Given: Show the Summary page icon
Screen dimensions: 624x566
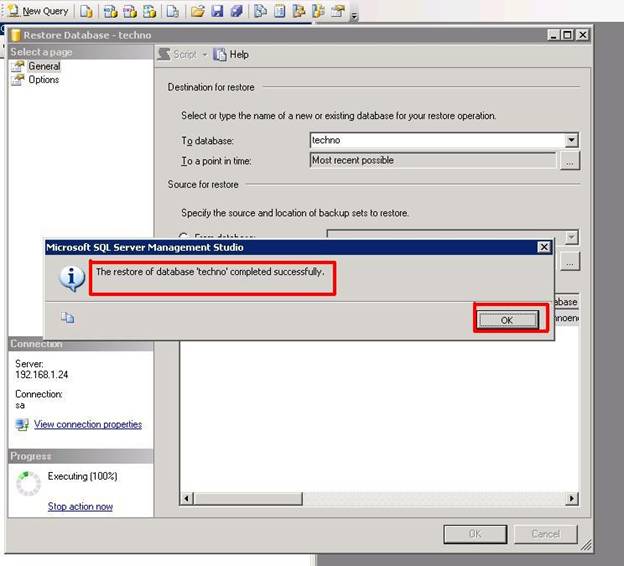Looking at the screenshot, I should point(280,11).
